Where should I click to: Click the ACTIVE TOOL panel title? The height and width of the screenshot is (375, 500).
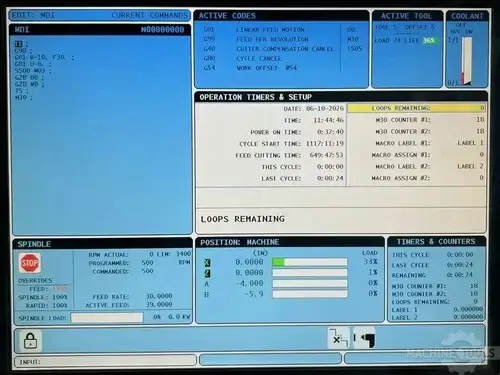click(x=406, y=16)
